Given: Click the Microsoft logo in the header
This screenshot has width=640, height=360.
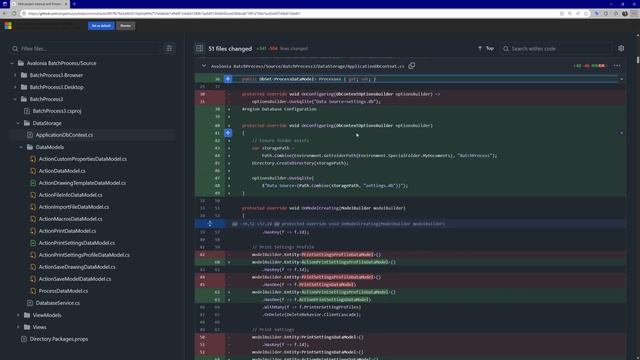Looking at the screenshot, I should pos(8,26).
